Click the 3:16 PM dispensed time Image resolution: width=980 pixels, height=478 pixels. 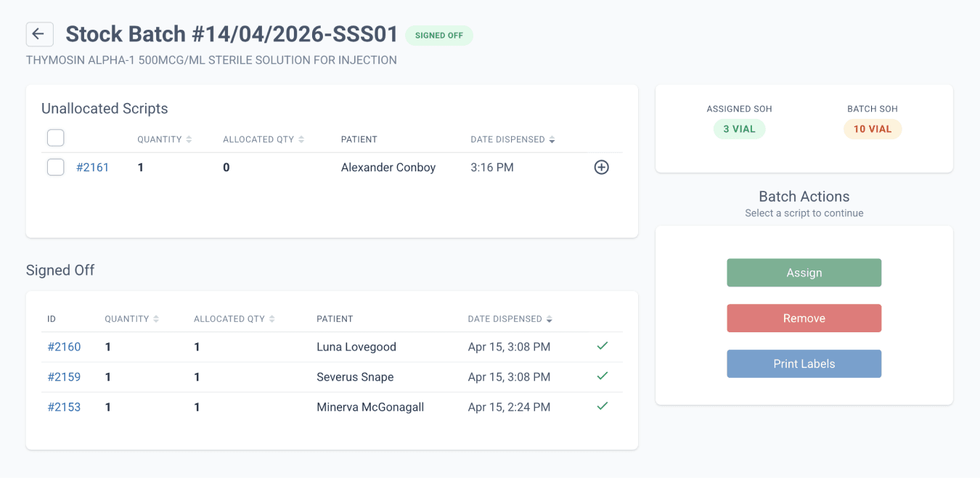coord(492,168)
